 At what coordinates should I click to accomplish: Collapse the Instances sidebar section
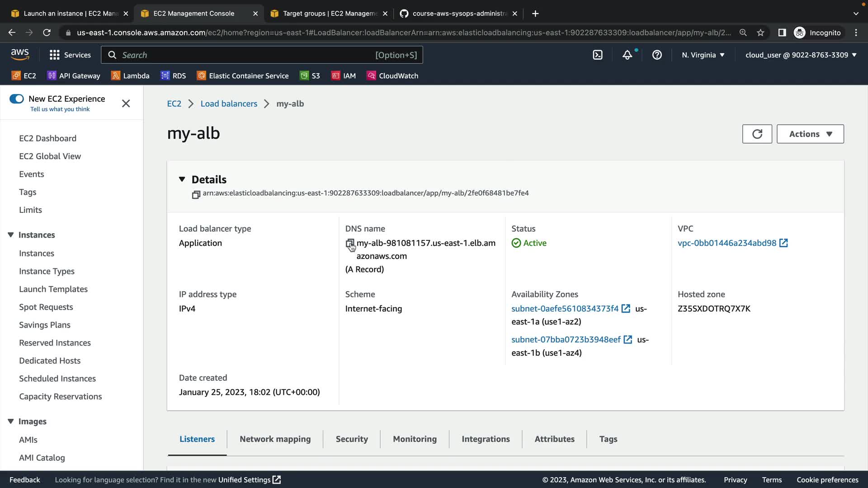point(11,235)
